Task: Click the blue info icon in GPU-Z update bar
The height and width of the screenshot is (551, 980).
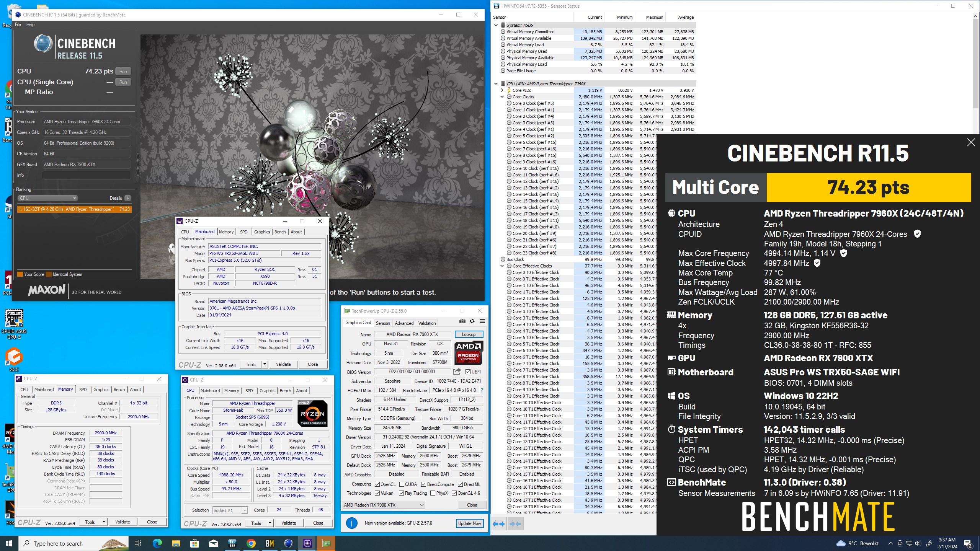Action: click(x=351, y=523)
